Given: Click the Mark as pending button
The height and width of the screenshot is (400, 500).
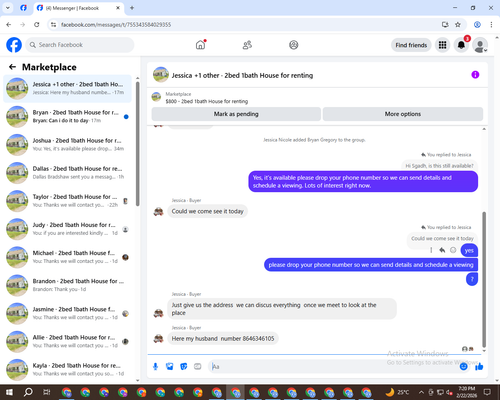Looking at the screenshot, I should tap(236, 114).
